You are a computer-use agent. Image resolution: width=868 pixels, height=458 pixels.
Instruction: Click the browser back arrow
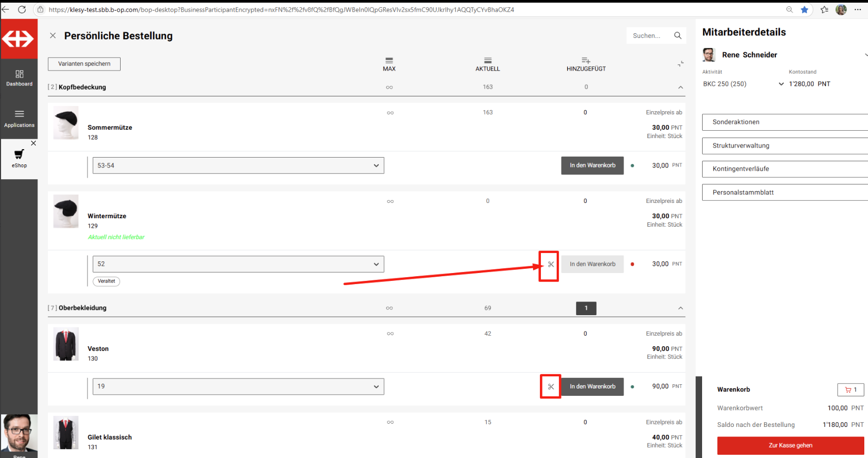5,9
